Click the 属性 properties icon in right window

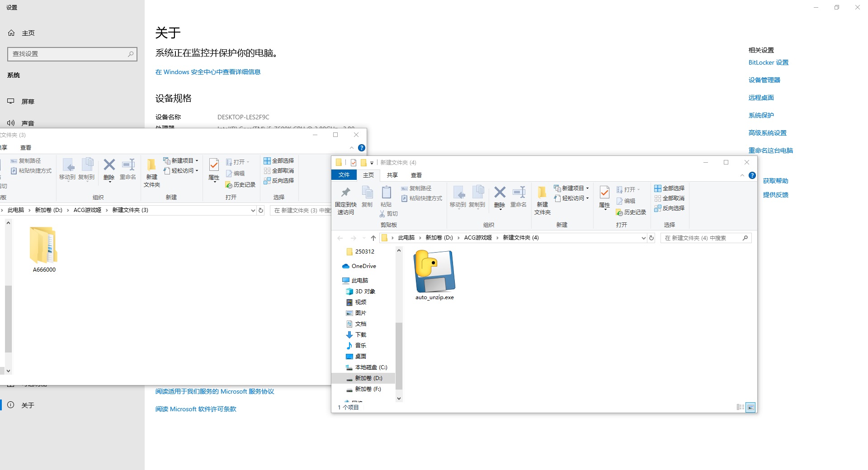[604, 193]
